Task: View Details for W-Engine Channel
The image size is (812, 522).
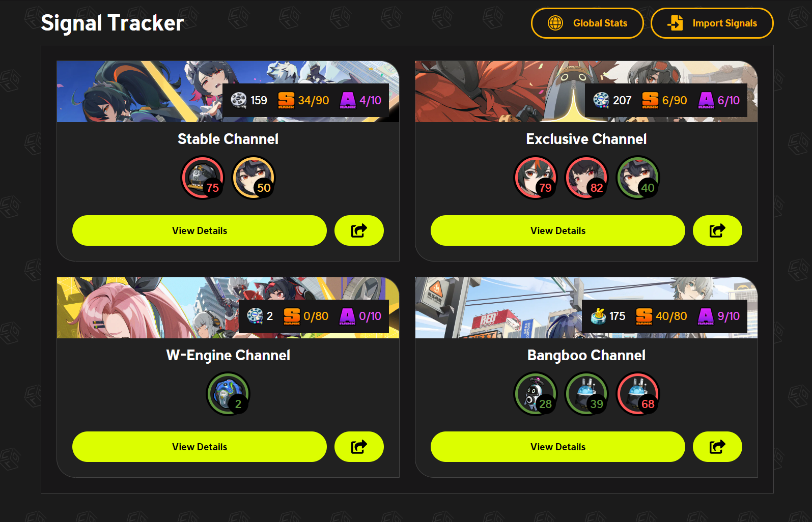Action: [200, 447]
